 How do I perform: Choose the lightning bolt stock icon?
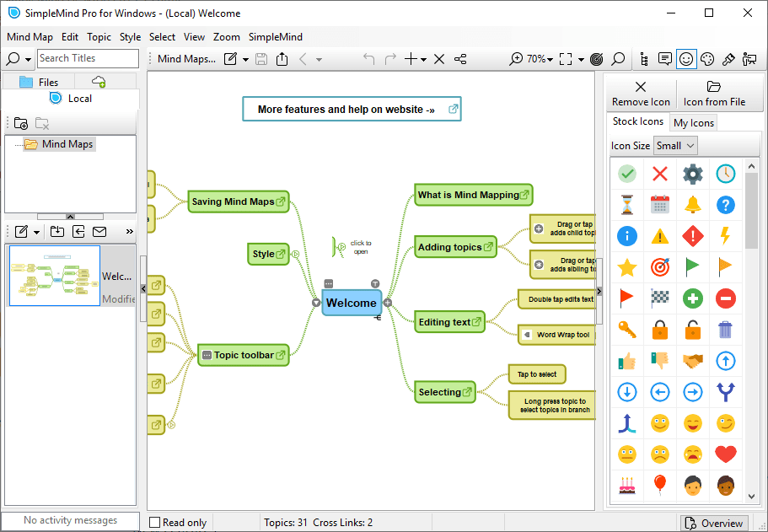coord(725,235)
